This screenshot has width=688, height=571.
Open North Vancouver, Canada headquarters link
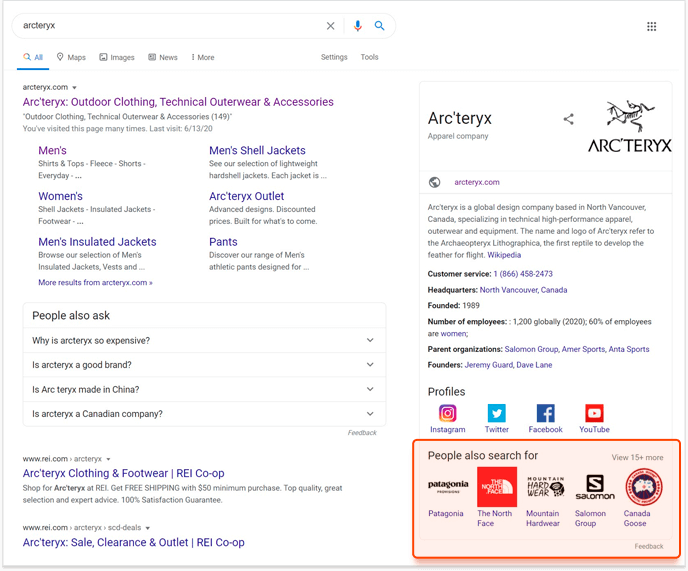pyautogui.click(x=523, y=290)
